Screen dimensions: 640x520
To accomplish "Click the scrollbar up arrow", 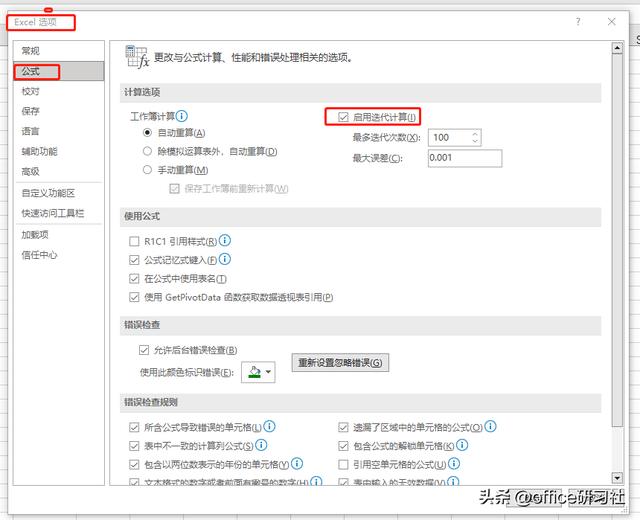I will tap(617, 49).
